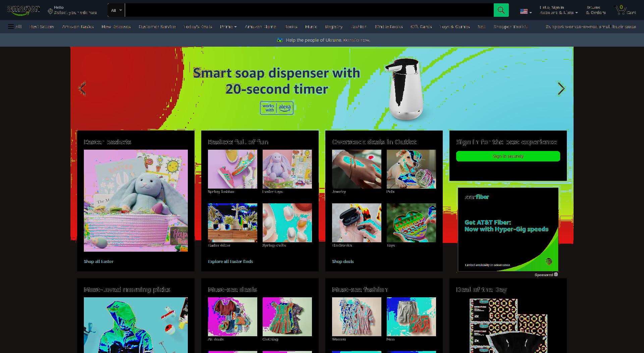Open Toys pop-it thumbnail in Outlet card
This screenshot has height=353, width=644.
pos(411,223)
